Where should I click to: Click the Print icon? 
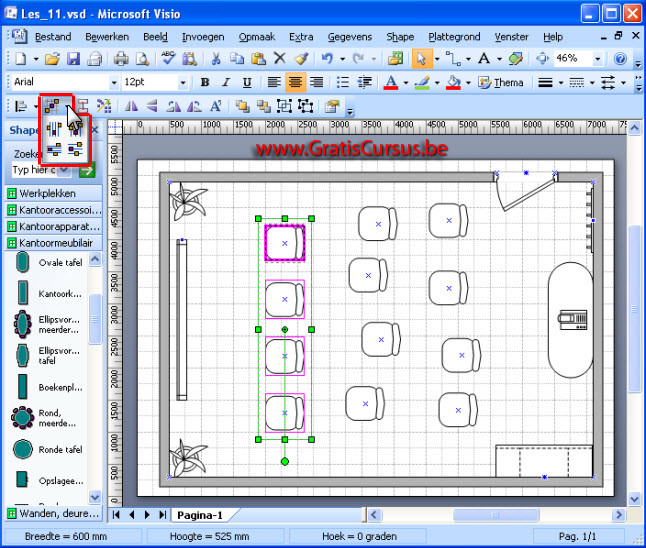[121, 59]
